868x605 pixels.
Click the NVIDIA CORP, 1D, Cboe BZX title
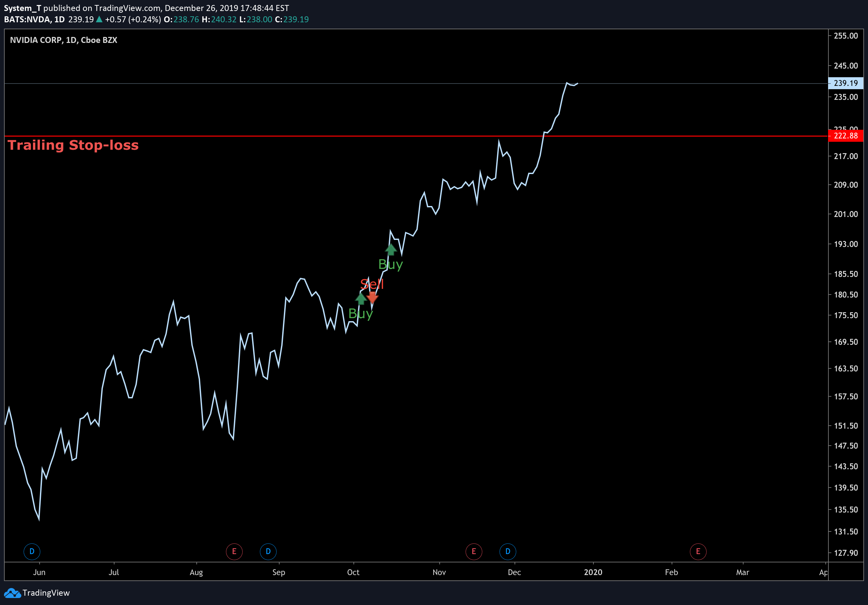coord(64,40)
